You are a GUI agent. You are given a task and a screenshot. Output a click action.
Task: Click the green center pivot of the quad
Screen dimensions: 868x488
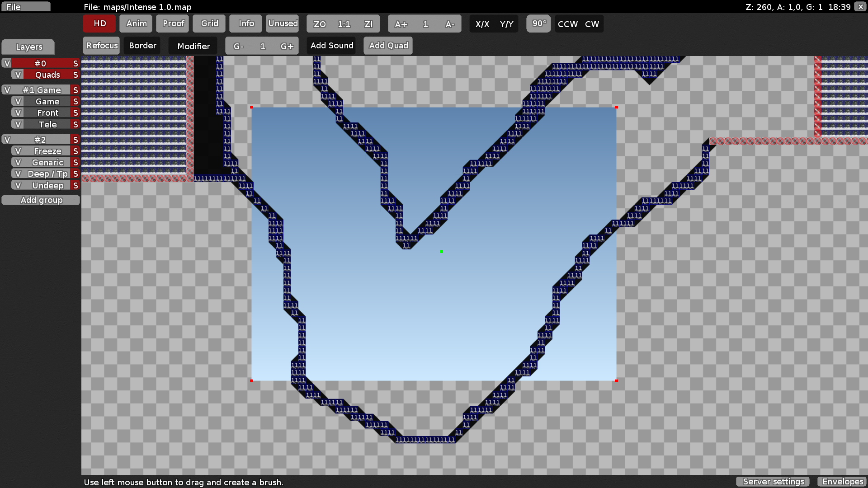441,251
